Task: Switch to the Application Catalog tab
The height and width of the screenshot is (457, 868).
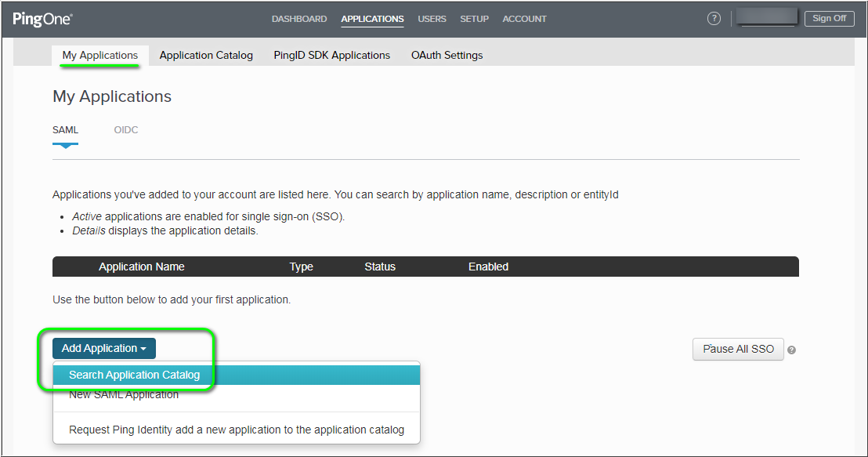Action: [x=206, y=55]
